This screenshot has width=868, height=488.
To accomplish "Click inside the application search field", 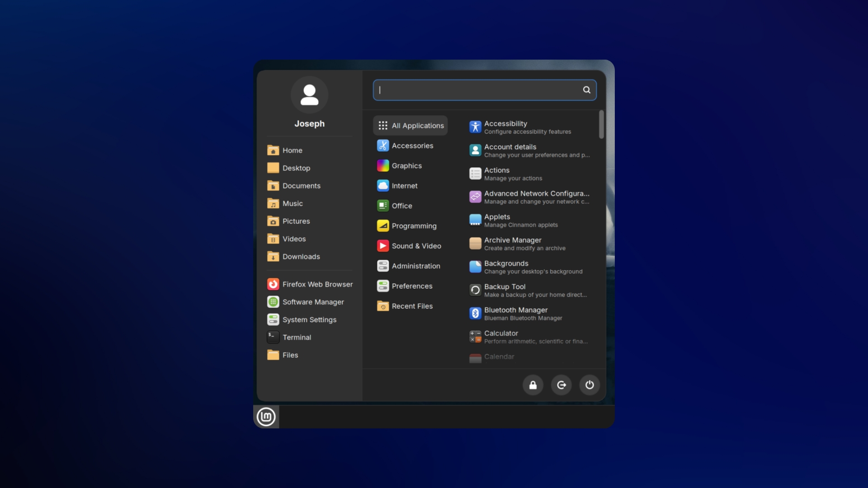I will [484, 90].
